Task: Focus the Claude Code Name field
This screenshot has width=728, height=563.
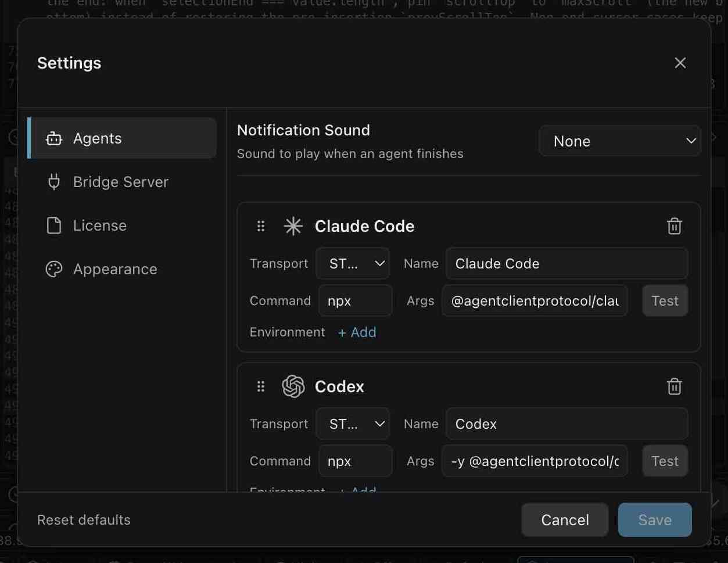Action: coord(567,263)
